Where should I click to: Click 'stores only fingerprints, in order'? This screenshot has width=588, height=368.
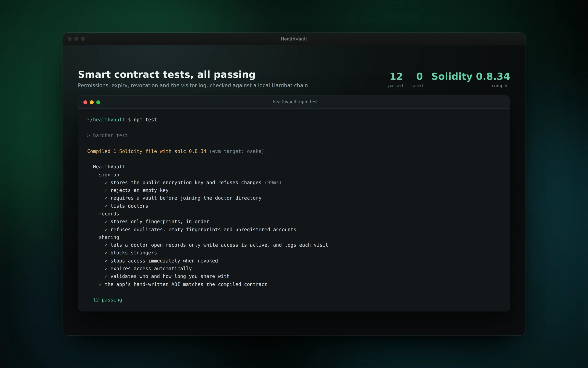pyautogui.click(x=160, y=222)
